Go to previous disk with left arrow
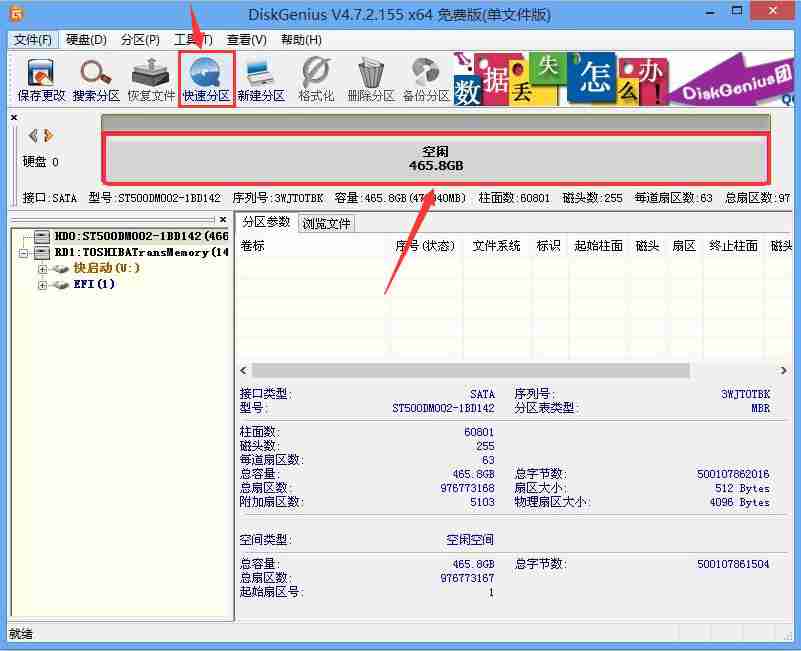The width and height of the screenshot is (801, 651). click(33, 135)
